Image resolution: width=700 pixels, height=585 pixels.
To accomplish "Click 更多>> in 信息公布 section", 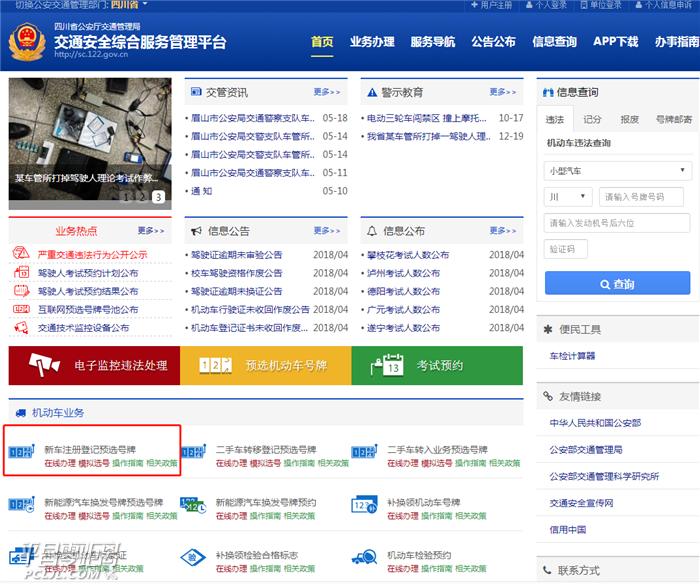I will pos(502,230).
